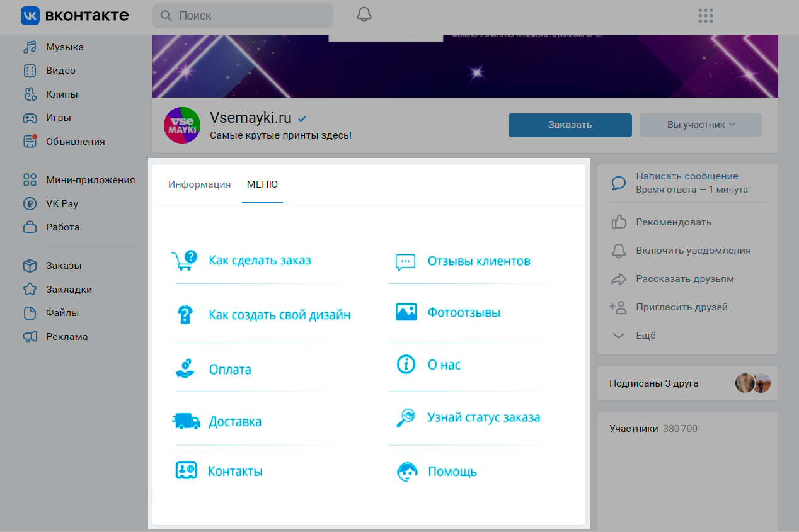Click the Участники 380 700 heading

click(653, 429)
